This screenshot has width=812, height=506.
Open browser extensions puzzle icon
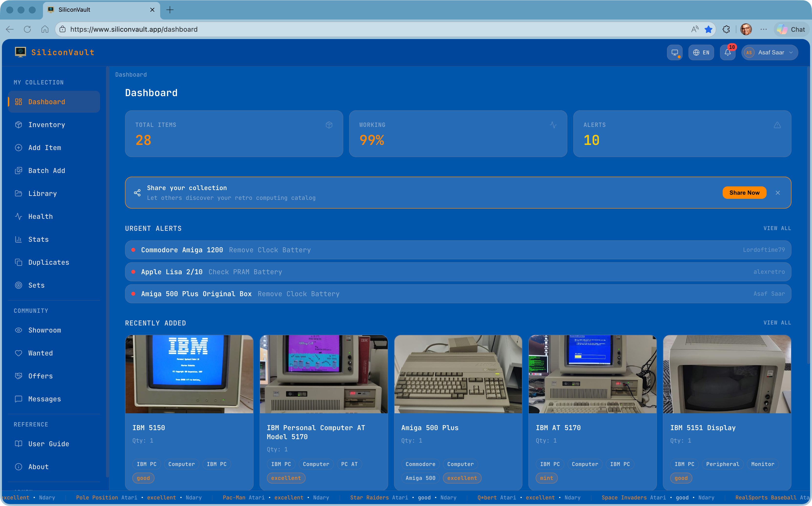point(726,30)
